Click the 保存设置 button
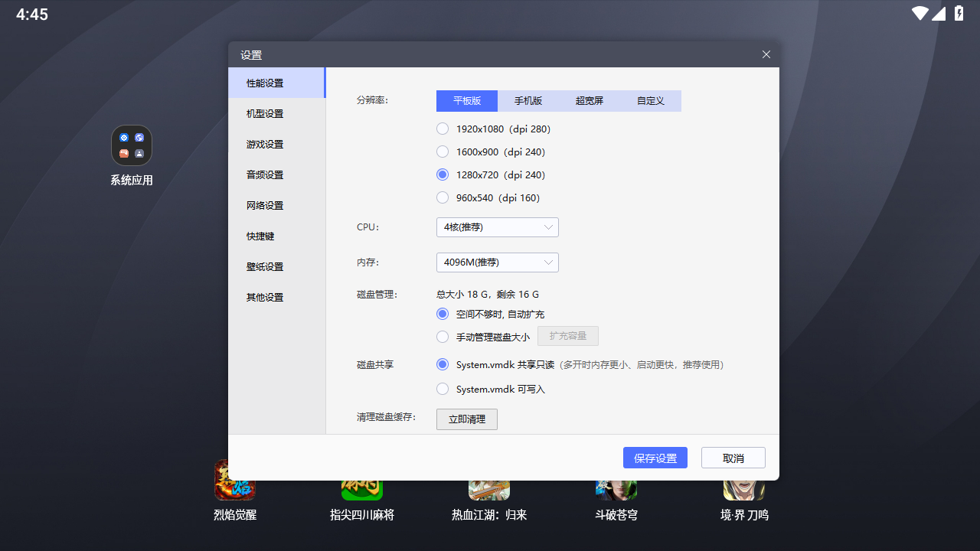This screenshot has height=551, width=980. [655, 458]
